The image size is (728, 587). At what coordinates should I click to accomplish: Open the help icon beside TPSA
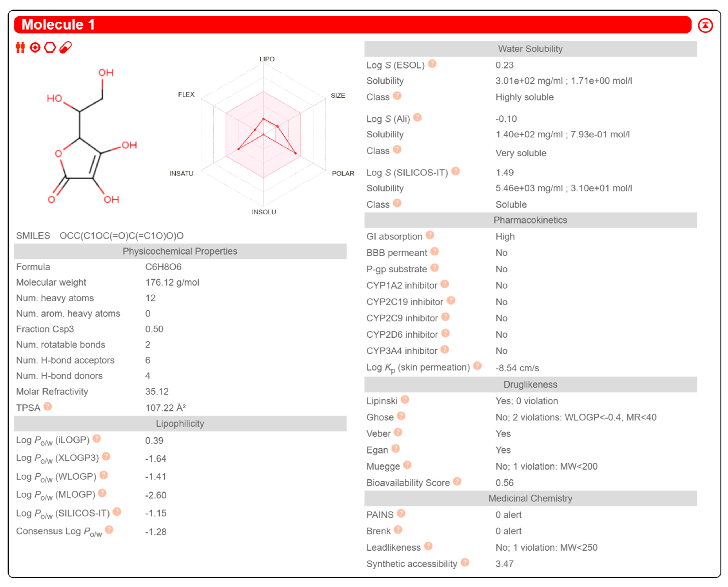coord(48,406)
